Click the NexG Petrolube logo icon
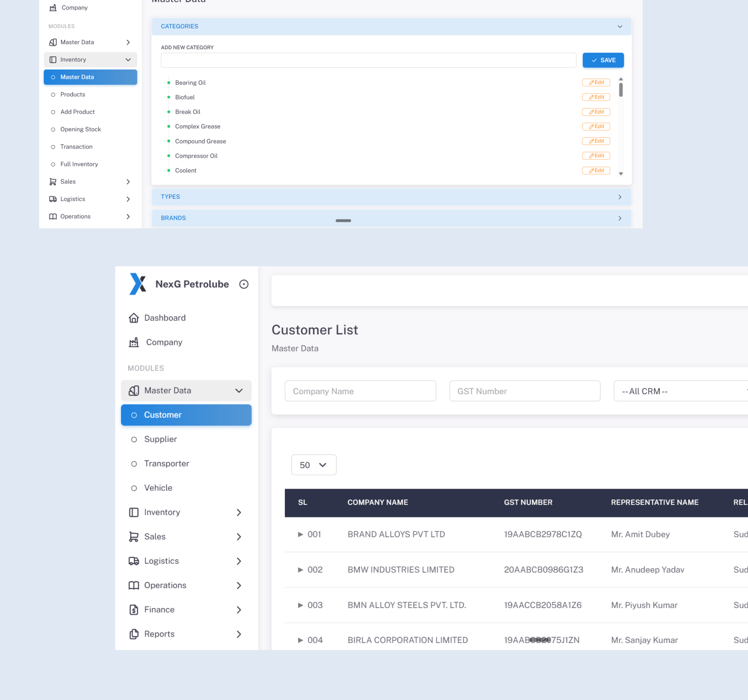This screenshot has width=748, height=700. coord(138,284)
